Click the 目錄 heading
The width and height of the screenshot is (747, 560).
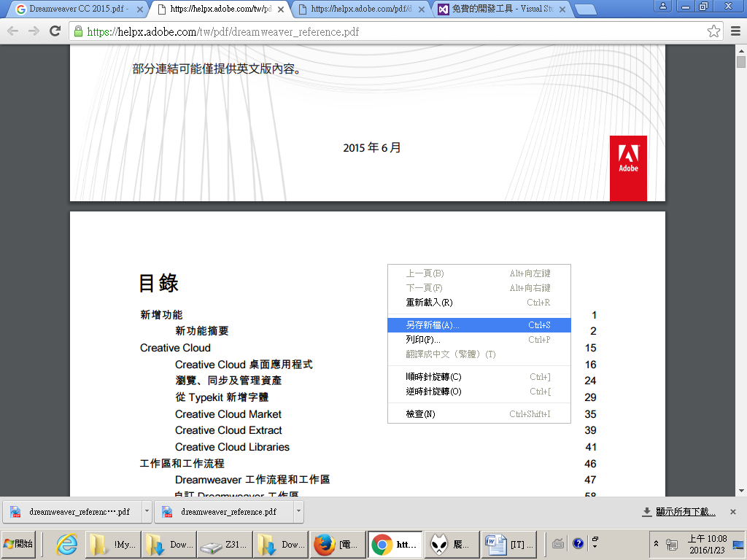[x=158, y=283]
